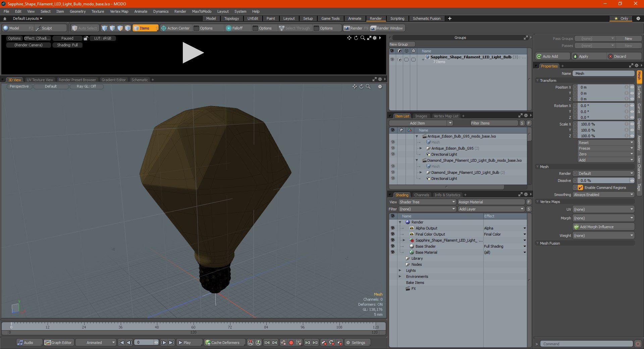Activate Items selection mode
Screen dimensions: 644x349
point(145,28)
